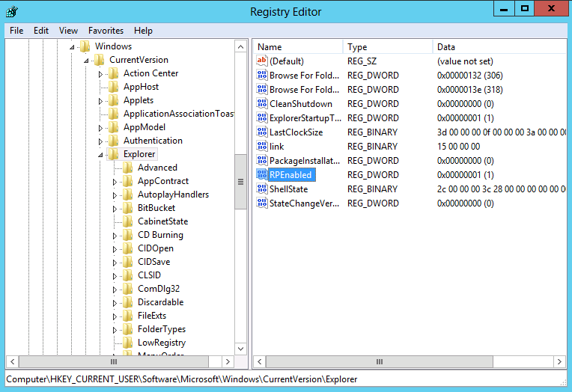Expand the AutoplayHandlers key
The width and height of the screenshot is (572, 392).
click(x=115, y=195)
